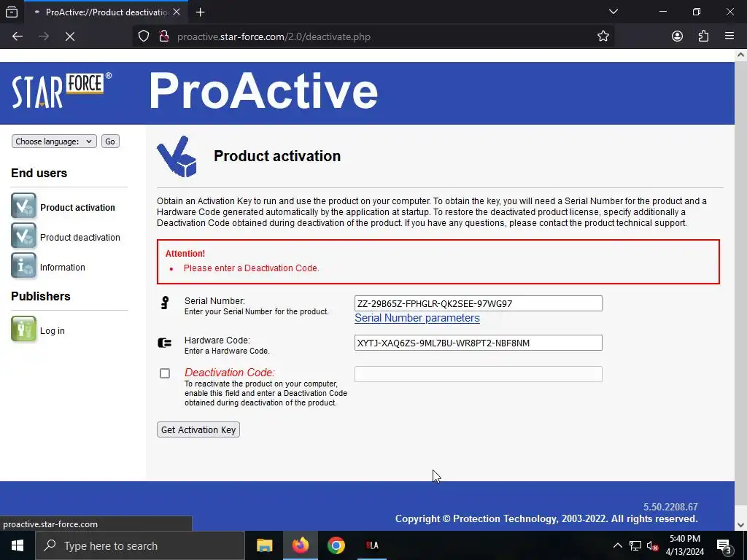Open a new tab with plus button

coord(200,12)
